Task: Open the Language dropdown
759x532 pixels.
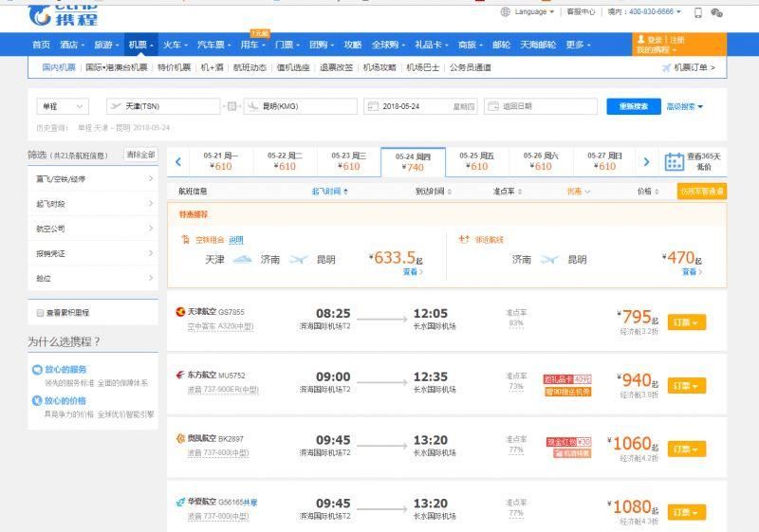Action: point(534,11)
